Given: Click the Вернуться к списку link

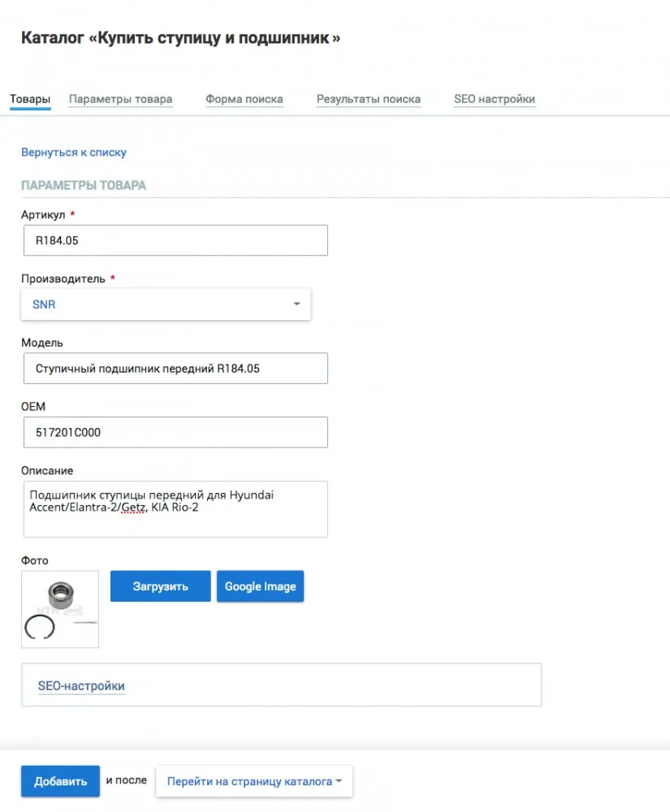Looking at the screenshot, I should 74,152.
